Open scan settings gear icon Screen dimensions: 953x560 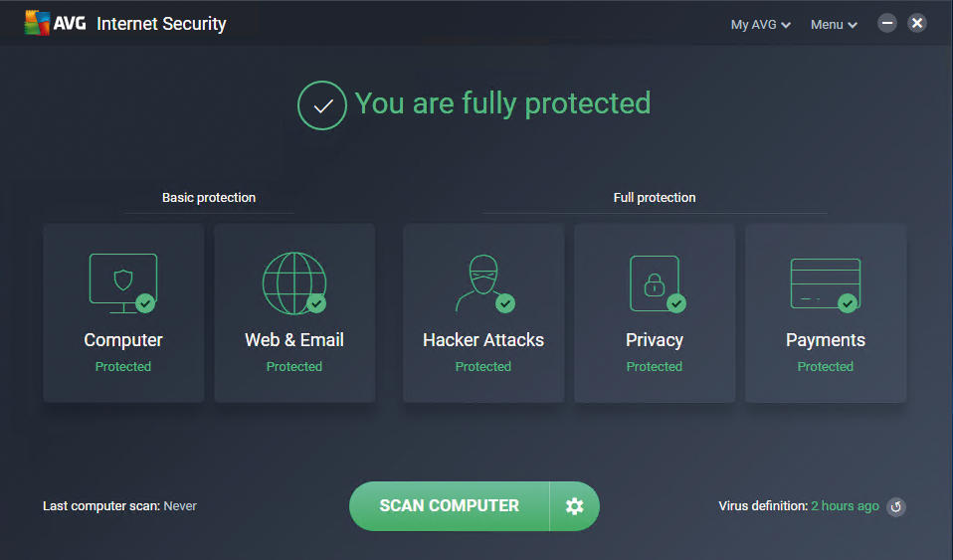(574, 506)
